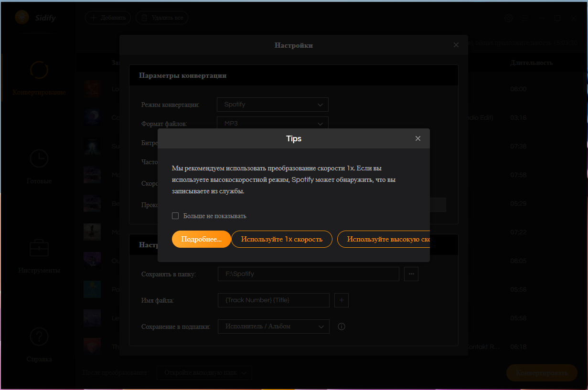Image resolution: width=588 pixels, height=390 pixels.
Task: Open settings via gear icon in title bar
Action: 509,18
